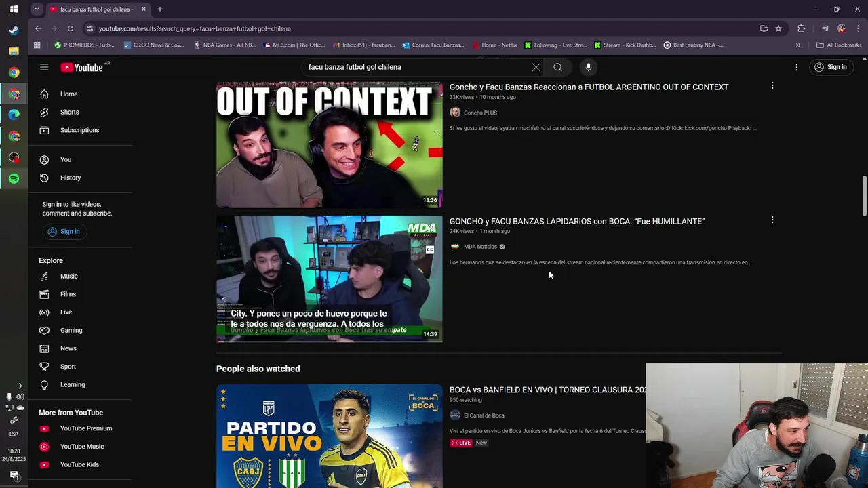Open Gaming under Explore
The width and height of the screenshot is (868, 488).
click(x=71, y=330)
